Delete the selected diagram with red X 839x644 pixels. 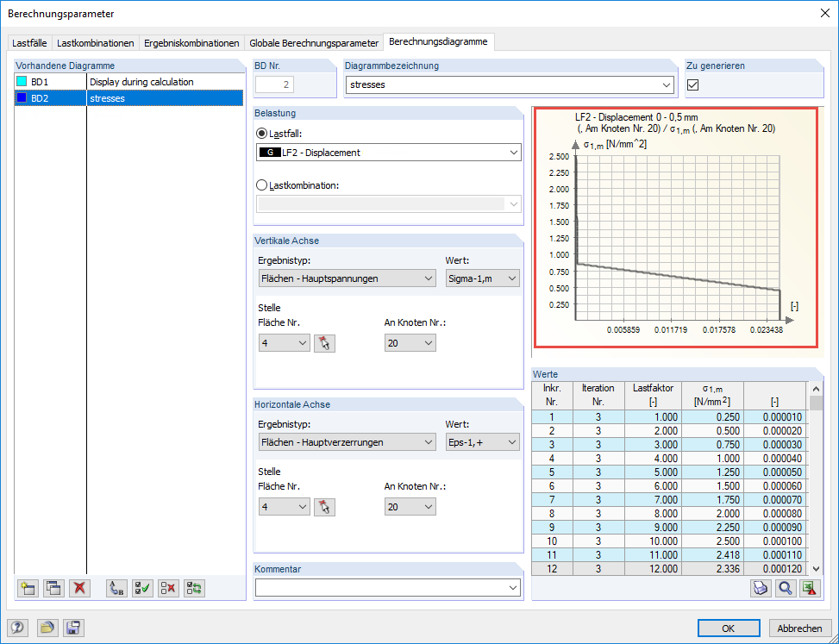79,588
